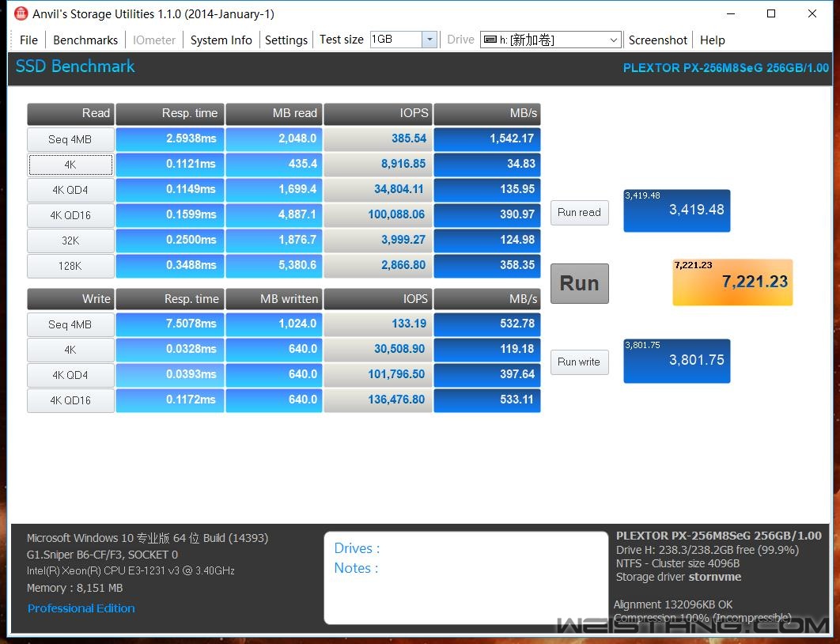This screenshot has width=840, height=644.
Task: Click the large Run button
Action: [579, 283]
